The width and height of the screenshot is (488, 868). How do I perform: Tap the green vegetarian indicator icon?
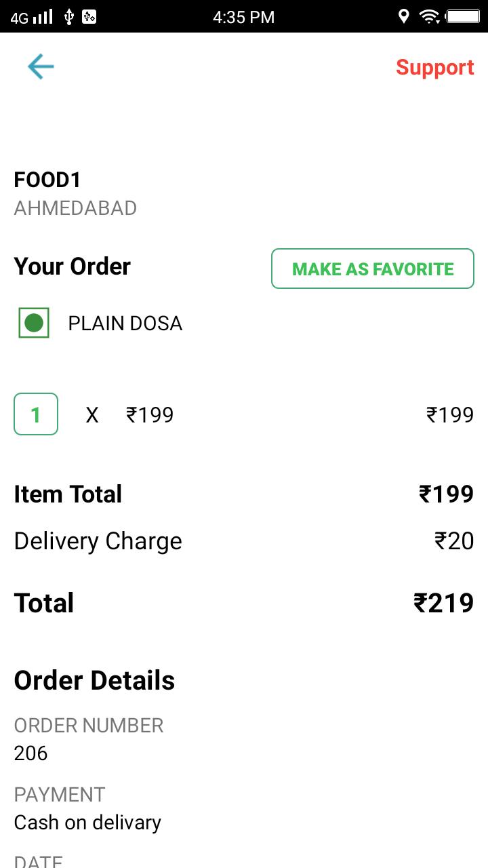tap(34, 323)
